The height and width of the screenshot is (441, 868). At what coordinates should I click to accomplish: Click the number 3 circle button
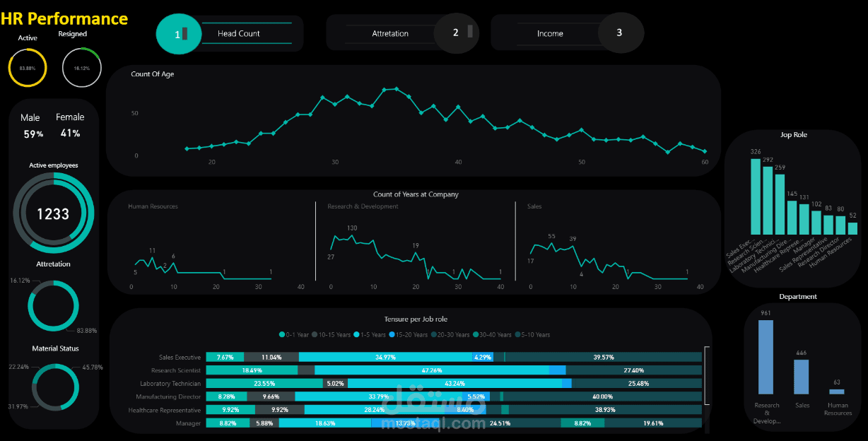(620, 33)
